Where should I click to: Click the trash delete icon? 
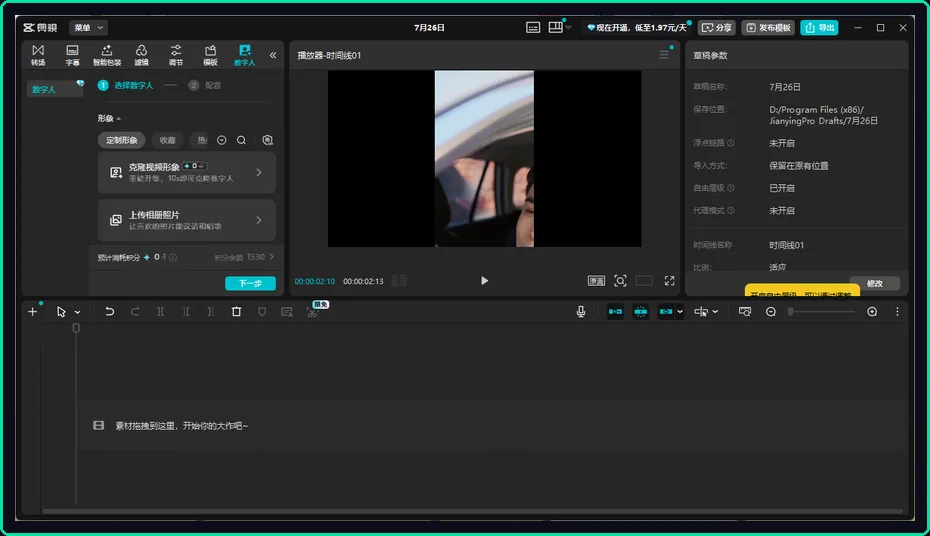point(236,311)
